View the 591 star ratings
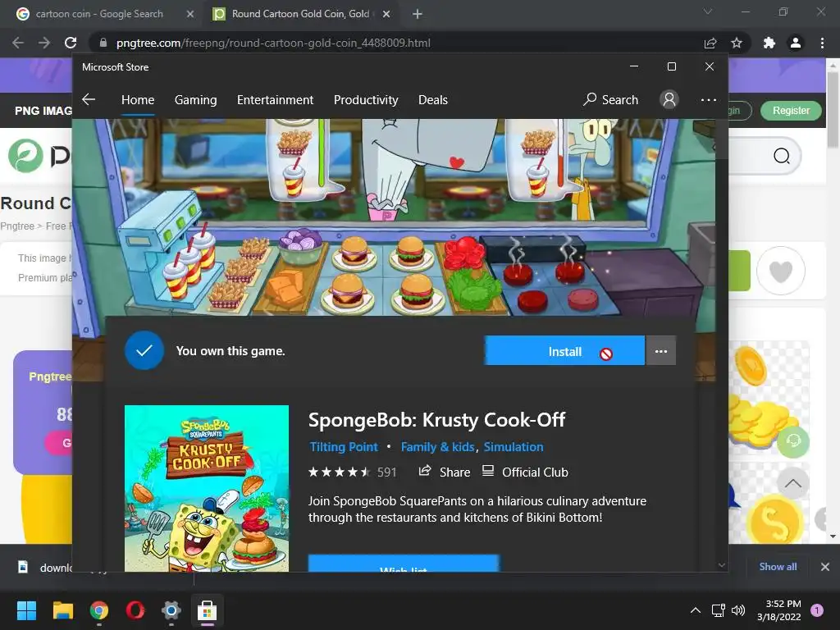 [352, 472]
